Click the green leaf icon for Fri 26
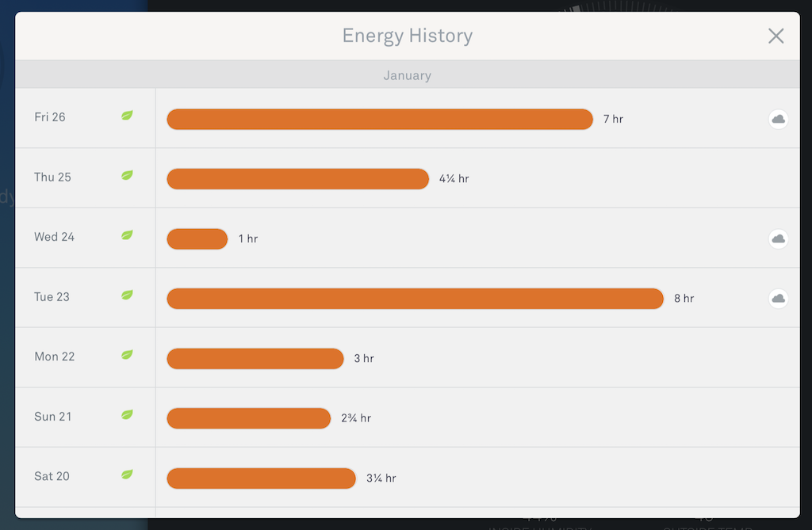The image size is (812, 530). (x=127, y=116)
